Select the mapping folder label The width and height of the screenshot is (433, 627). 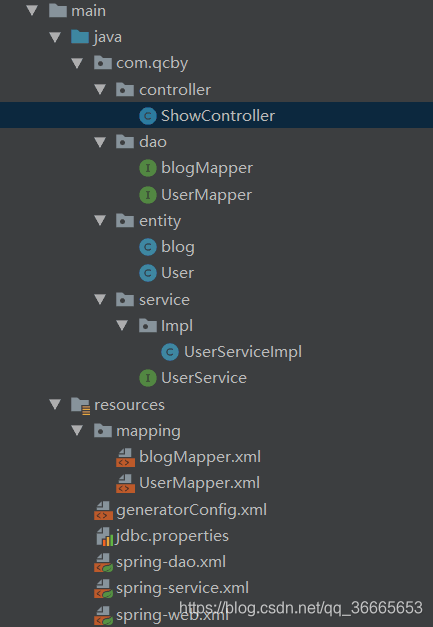coord(148,431)
